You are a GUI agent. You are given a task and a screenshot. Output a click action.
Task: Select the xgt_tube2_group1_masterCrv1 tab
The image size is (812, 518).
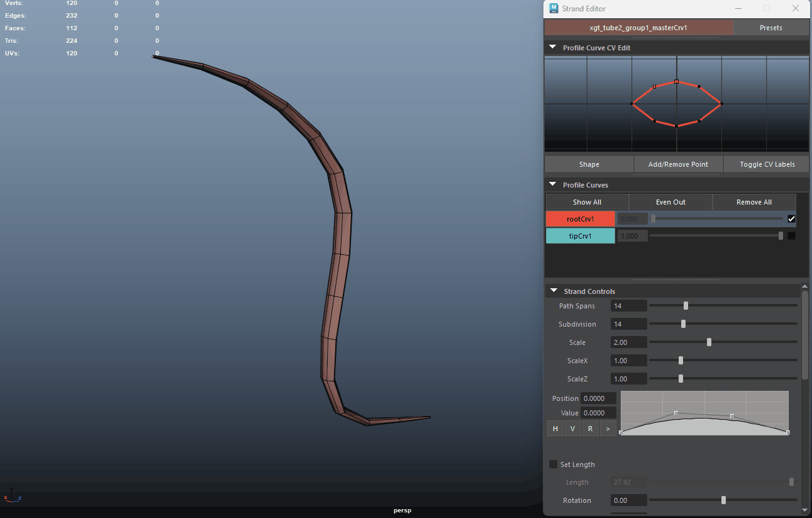[638, 28]
